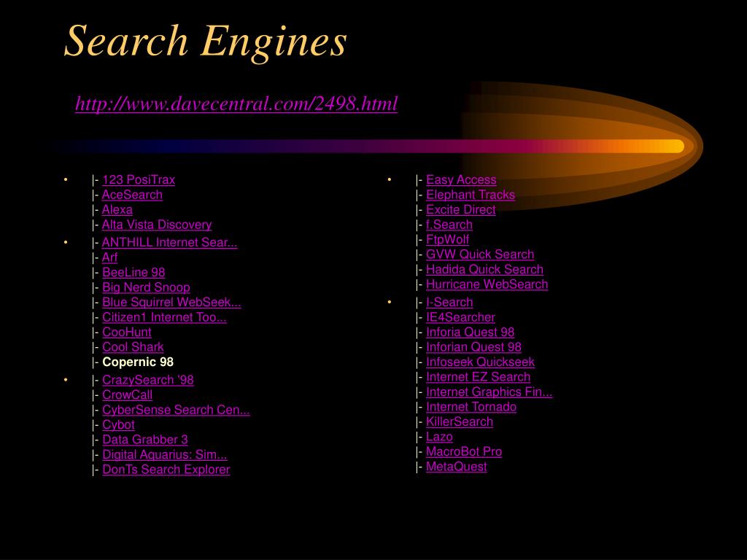Follow the Big Nerd Snoop link
This screenshot has width=747, height=560.
[x=146, y=287]
